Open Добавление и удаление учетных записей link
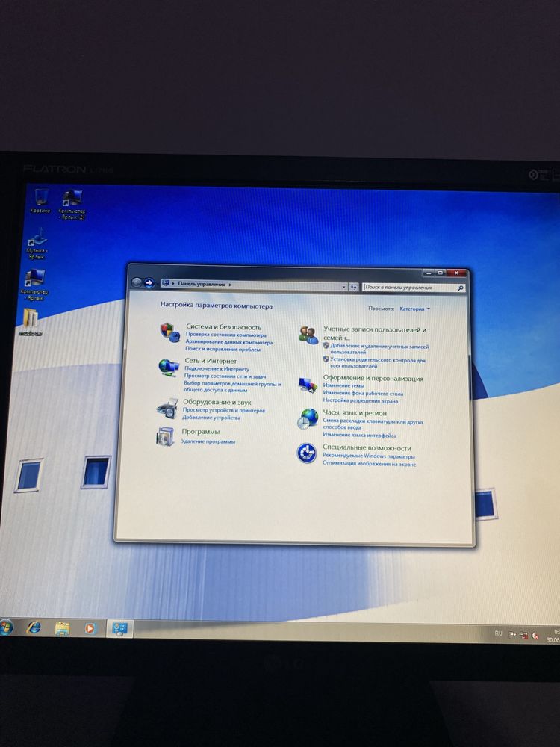Image resolution: width=560 pixels, height=747 pixels. point(379,349)
